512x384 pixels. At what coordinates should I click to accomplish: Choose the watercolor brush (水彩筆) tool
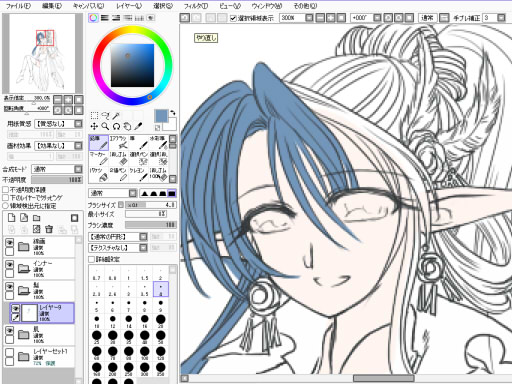158,142
